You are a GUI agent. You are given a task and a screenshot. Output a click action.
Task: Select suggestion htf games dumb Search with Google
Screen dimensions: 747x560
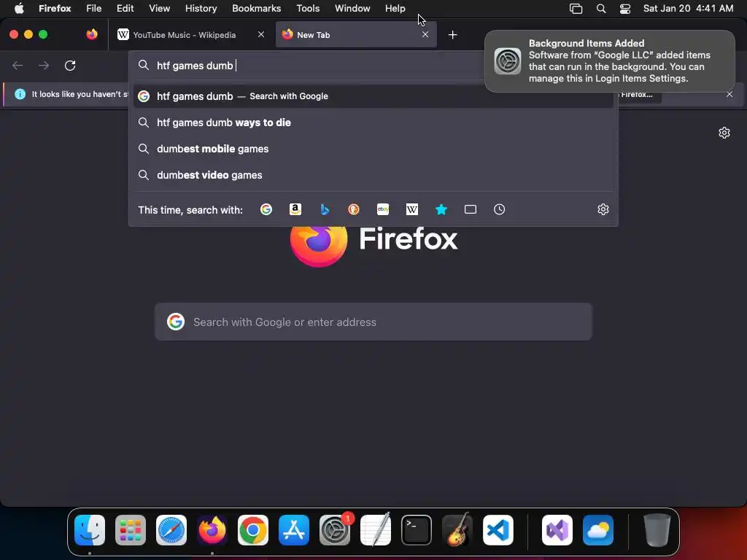pyautogui.click(x=373, y=96)
